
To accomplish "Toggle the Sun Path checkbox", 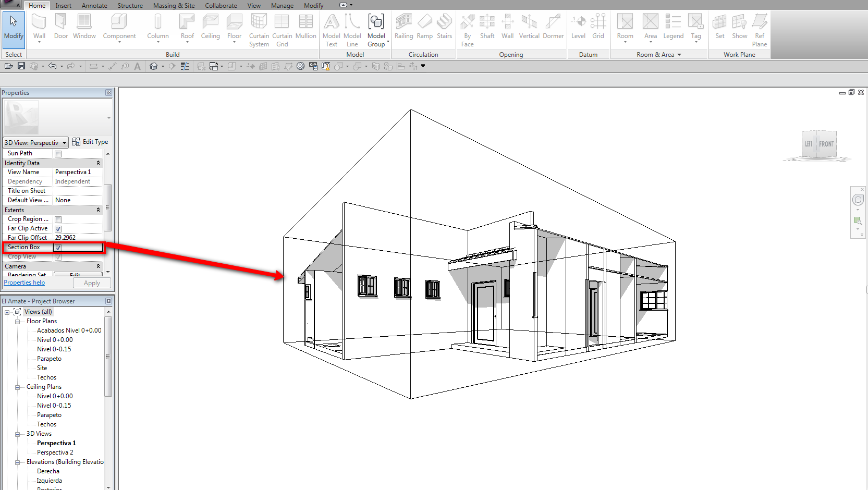I will point(58,154).
